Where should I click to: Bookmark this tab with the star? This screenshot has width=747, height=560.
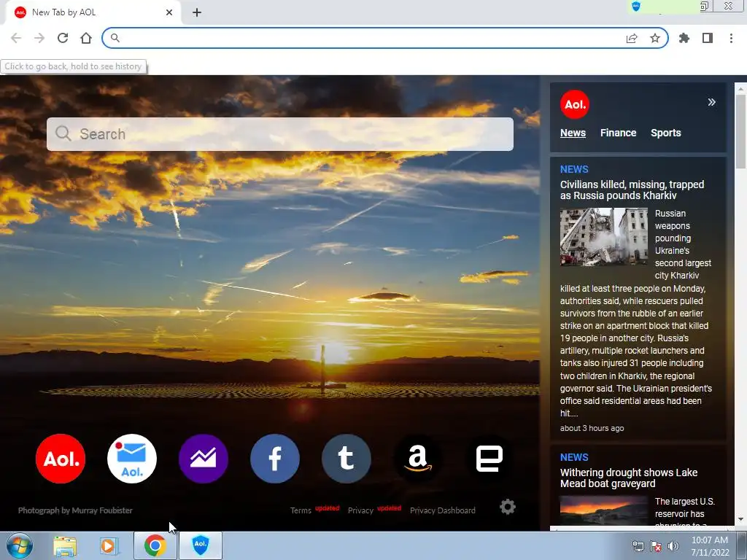[x=655, y=38]
